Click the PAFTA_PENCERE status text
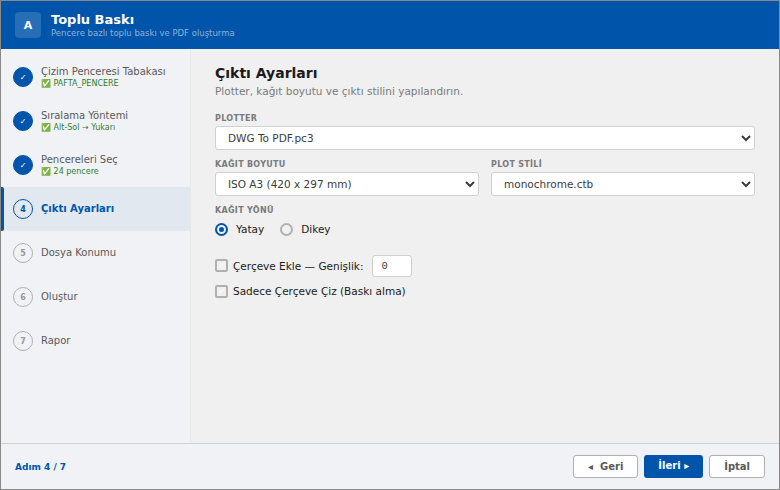Viewport: 780px width, 490px height. (86, 83)
